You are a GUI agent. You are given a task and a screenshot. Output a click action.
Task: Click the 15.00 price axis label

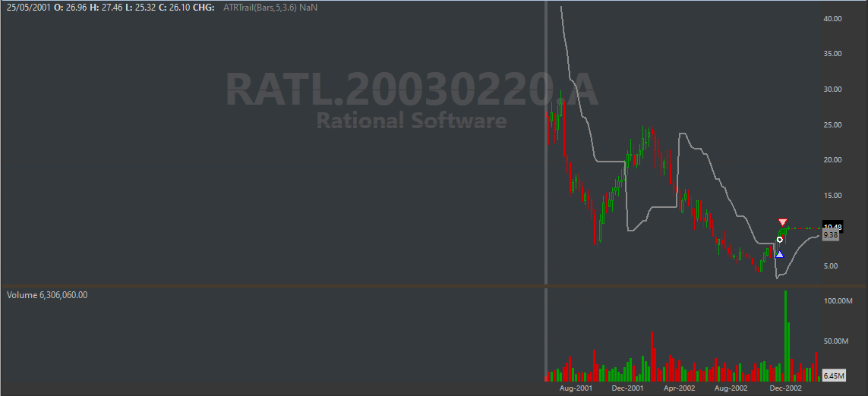(832, 195)
